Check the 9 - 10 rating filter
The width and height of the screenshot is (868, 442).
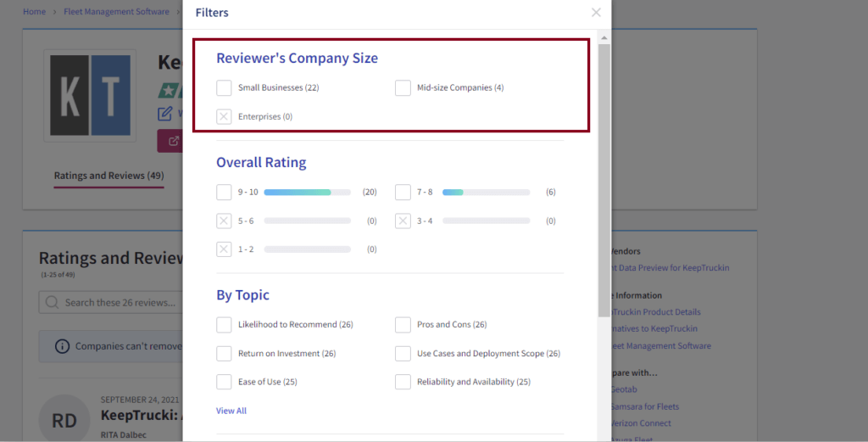click(224, 193)
